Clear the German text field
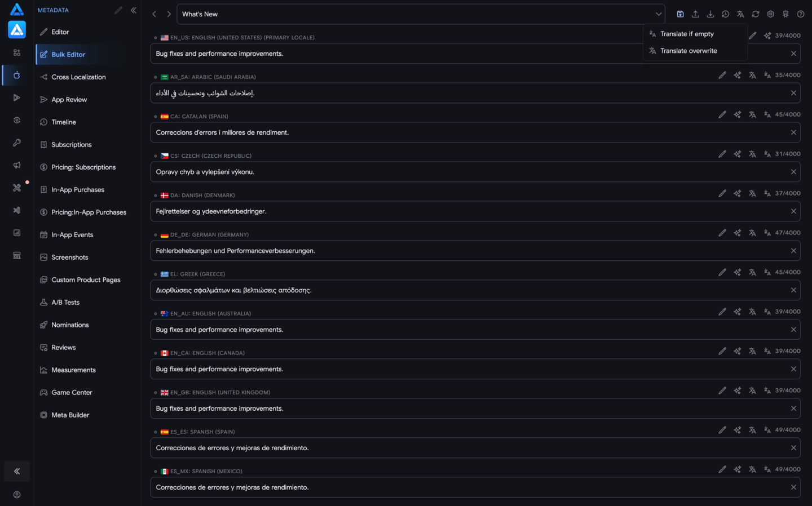 click(793, 251)
